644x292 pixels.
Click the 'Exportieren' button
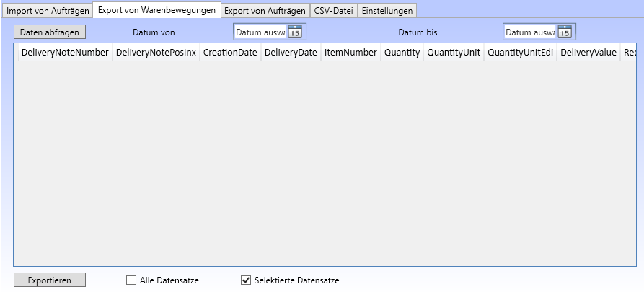tap(49, 280)
